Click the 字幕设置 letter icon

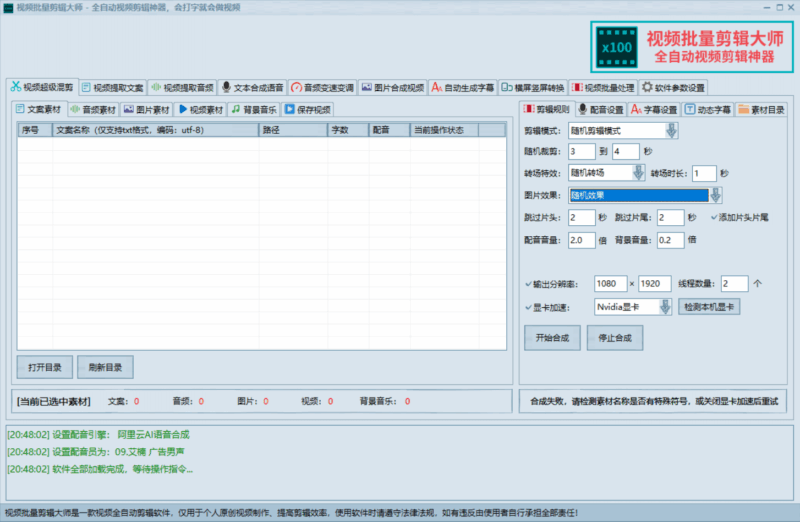(x=636, y=109)
